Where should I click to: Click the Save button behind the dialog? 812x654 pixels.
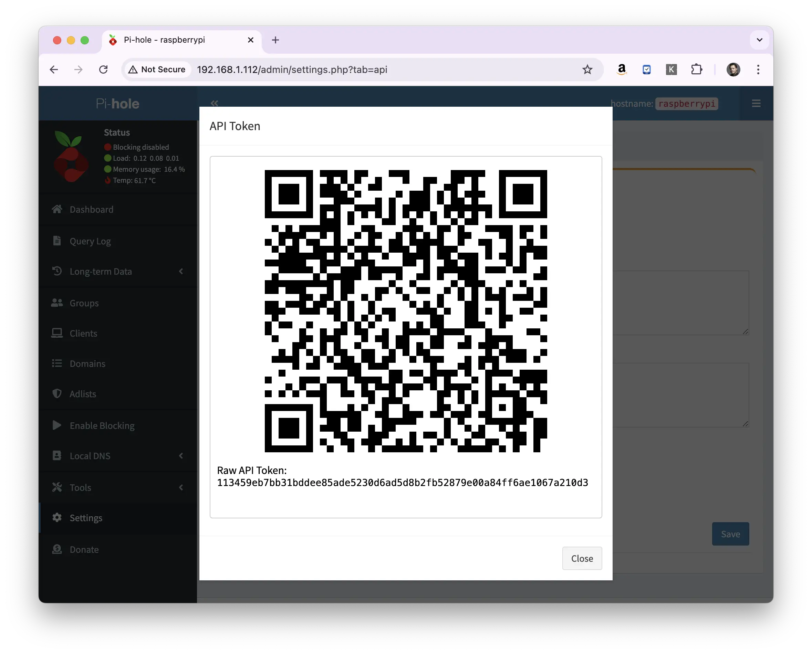click(730, 534)
